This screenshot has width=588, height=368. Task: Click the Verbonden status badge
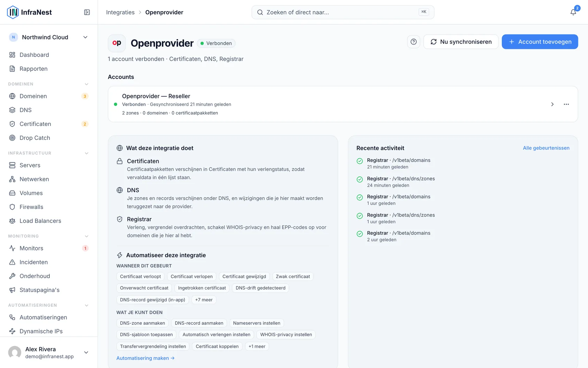216,43
